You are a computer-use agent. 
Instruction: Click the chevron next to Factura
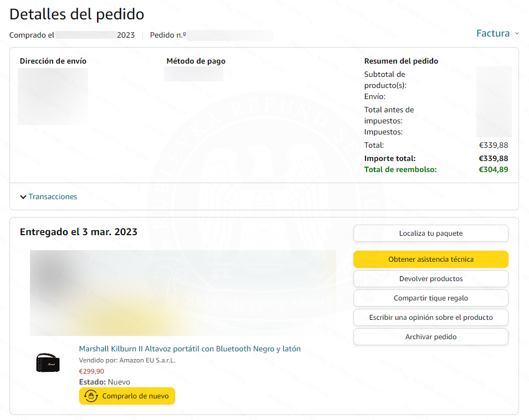[x=517, y=33]
